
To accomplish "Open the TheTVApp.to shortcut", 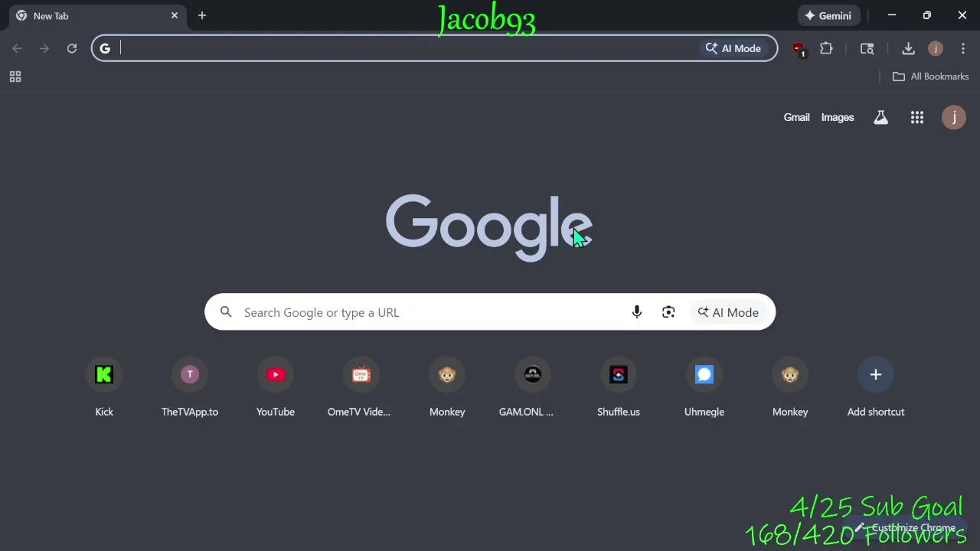I will point(190,374).
